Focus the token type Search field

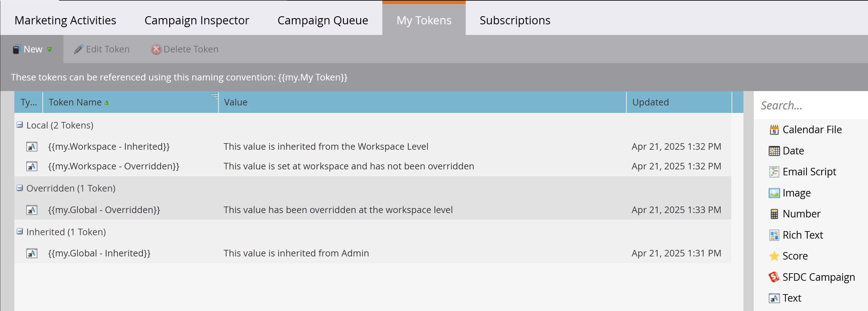point(810,105)
